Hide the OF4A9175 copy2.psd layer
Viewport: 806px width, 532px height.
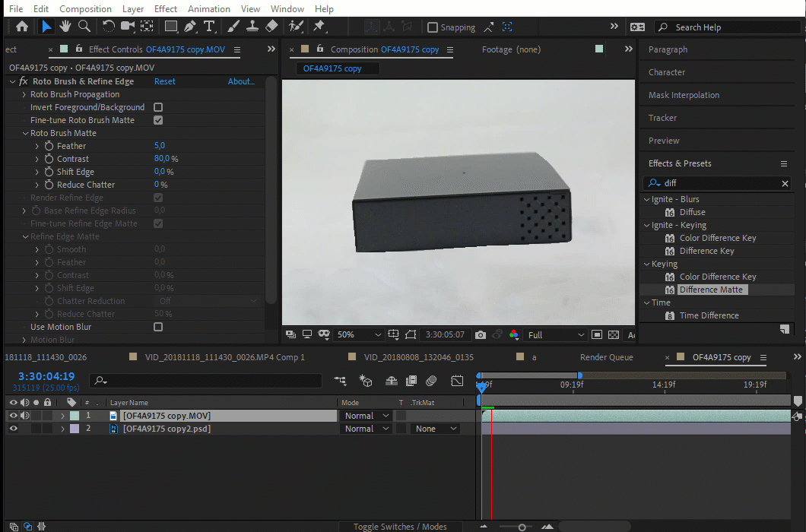(13, 429)
